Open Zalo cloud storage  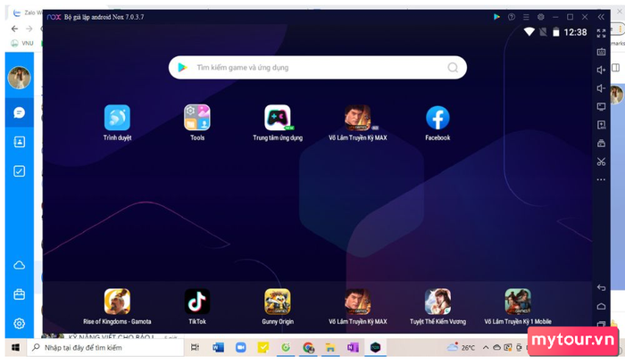(x=19, y=265)
